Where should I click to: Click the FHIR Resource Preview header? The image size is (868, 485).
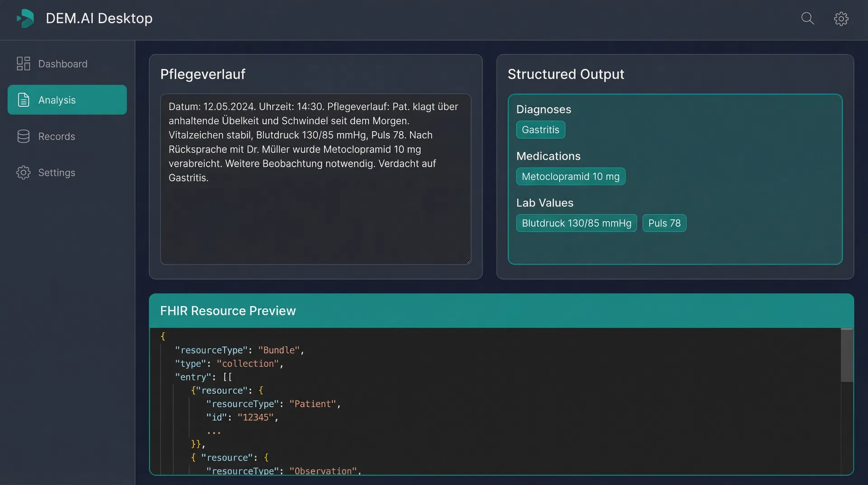tap(228, 311)
